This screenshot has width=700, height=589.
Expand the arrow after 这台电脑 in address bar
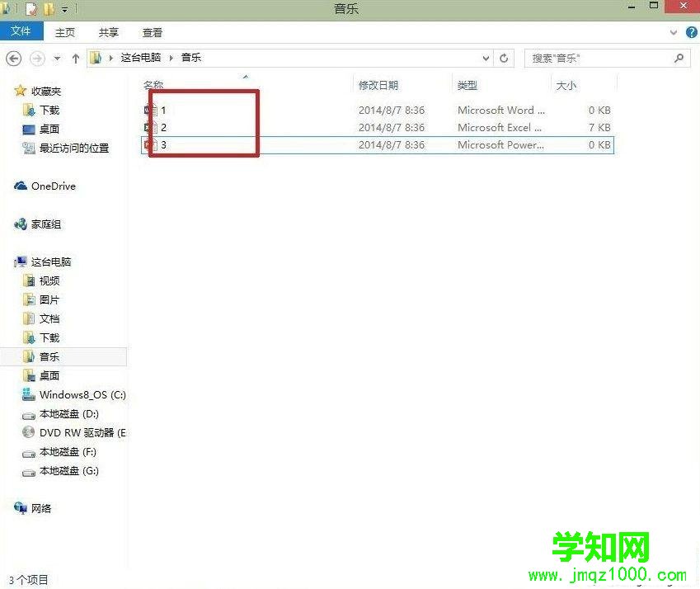[171, 58]
